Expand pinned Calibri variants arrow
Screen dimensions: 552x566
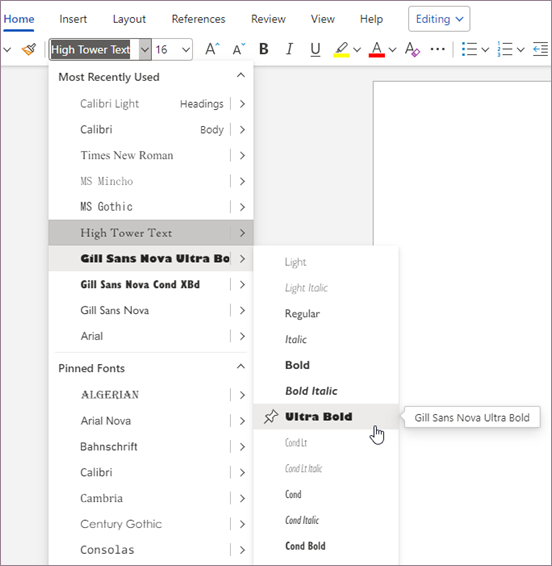tap(242, 473)
